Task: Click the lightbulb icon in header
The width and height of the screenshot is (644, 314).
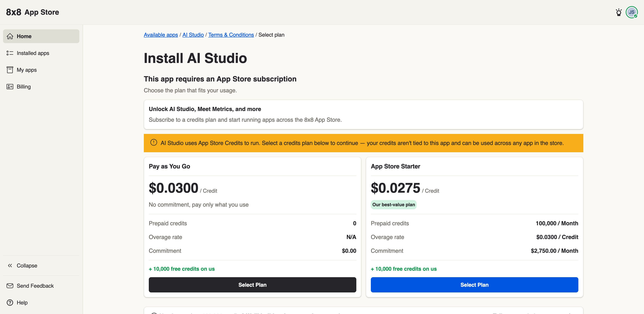Action: [x=618, y=12]
